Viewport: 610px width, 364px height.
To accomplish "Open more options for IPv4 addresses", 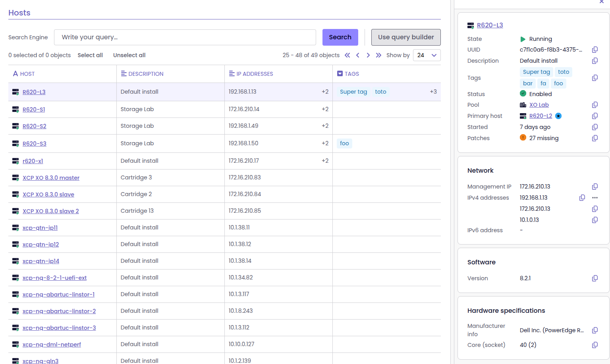I will coord(595,198).
